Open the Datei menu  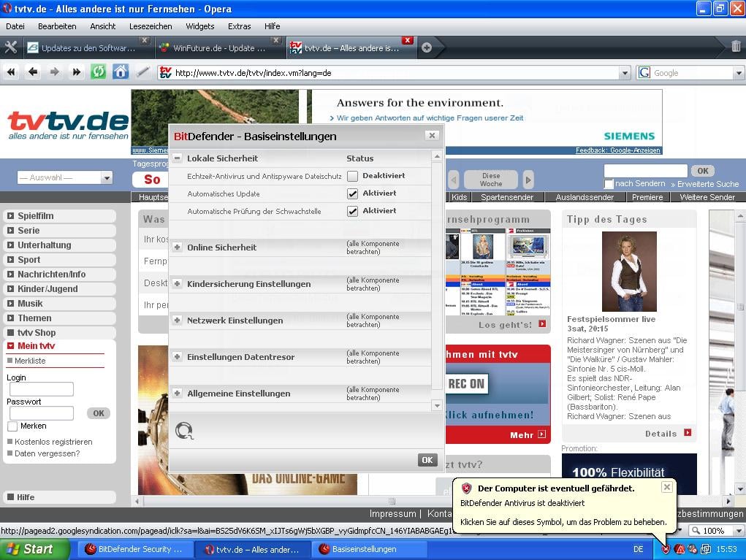[x=15, y=26]
